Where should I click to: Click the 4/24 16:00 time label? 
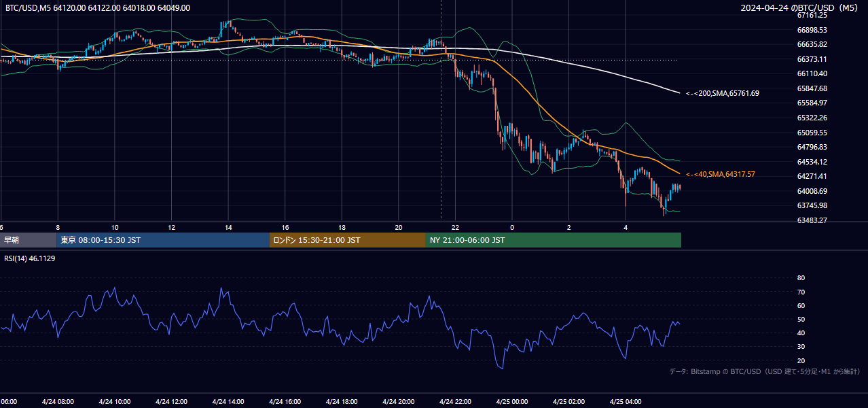tap(285, 402)
